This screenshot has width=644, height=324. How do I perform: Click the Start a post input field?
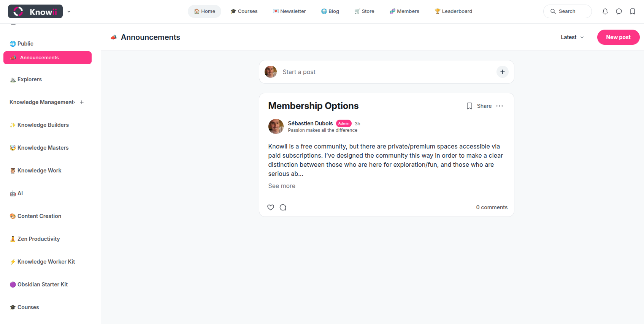click(x=387, y=72)
